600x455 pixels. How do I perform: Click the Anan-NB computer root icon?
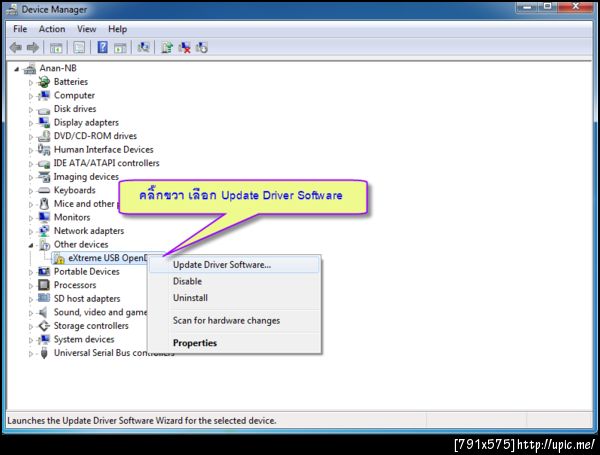29,68
